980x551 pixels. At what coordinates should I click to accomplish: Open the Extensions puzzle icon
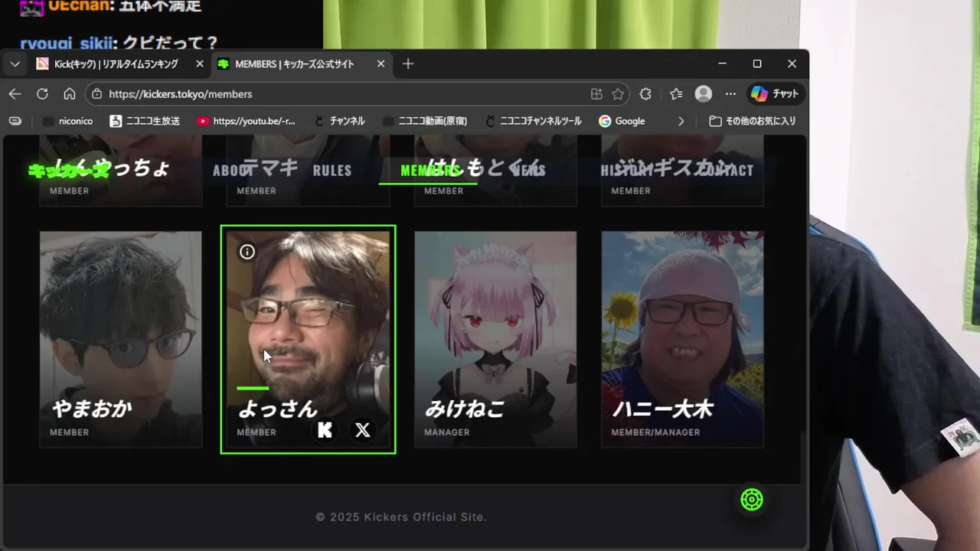pyautogui.click(x=645, y=94)
